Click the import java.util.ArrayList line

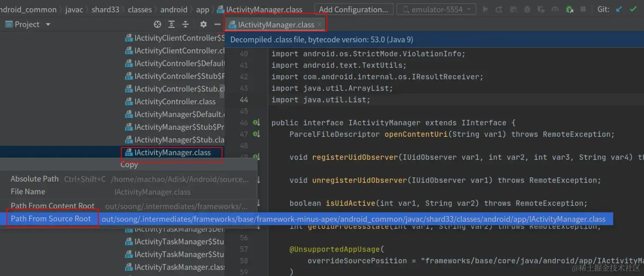coord(332,88)
